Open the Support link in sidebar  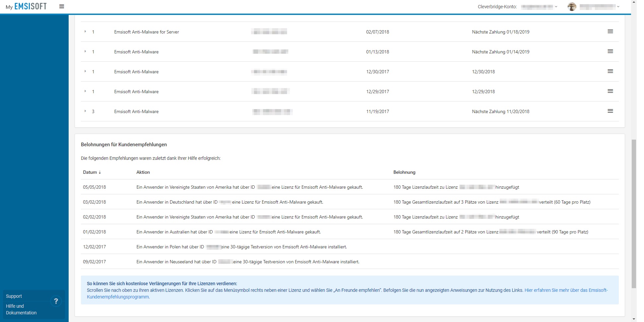[14, 296]
